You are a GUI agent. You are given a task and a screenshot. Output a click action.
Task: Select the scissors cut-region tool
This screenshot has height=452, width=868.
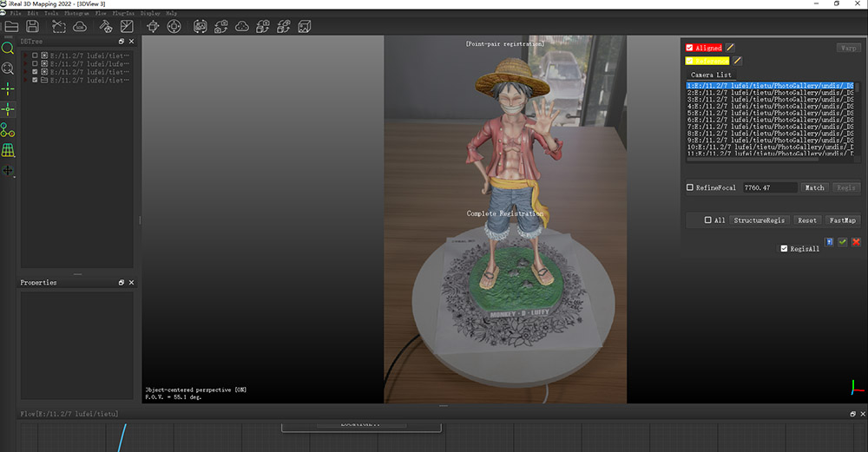(x=59, y=26)
